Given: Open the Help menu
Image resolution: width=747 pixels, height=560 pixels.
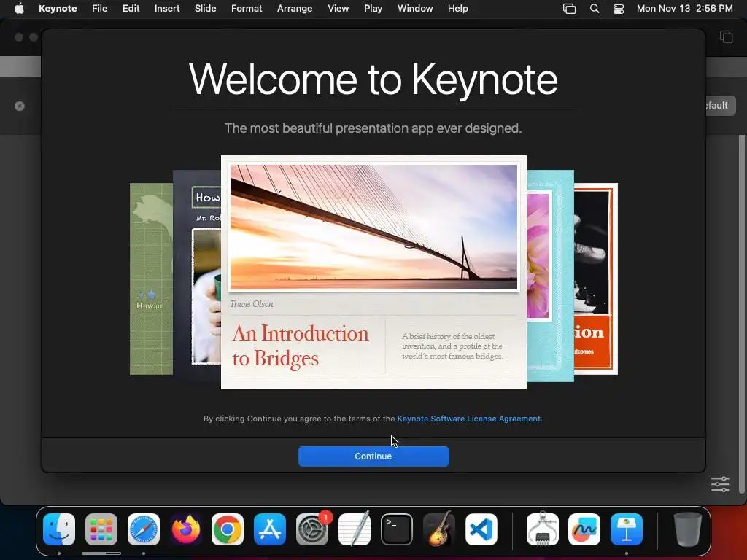Looking at the screenshot, I should (x=458, y=9).
